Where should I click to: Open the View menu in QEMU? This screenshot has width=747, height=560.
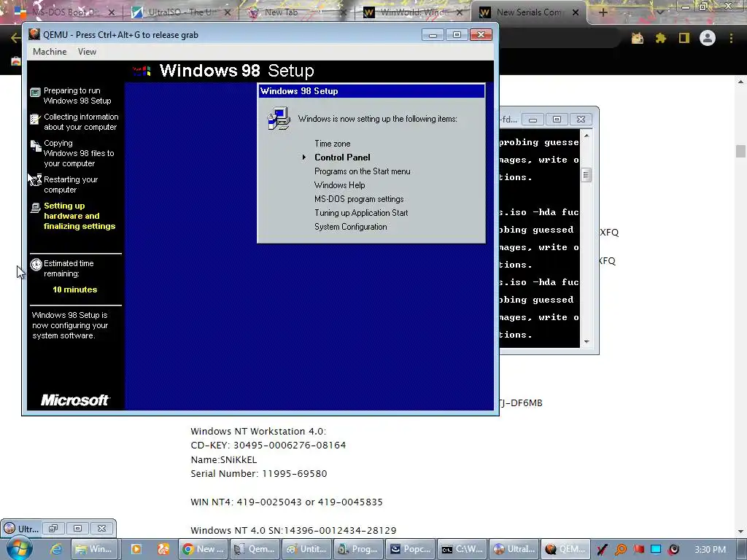pos(87,52)
